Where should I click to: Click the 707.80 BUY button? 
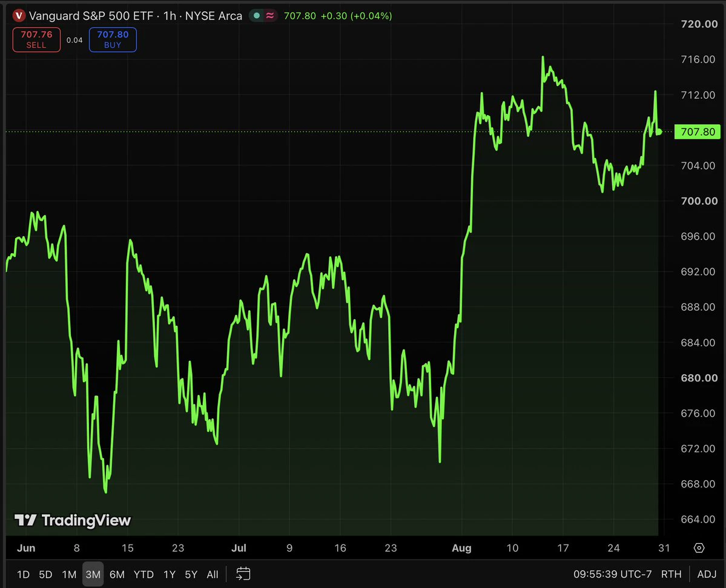pos(113,39)
